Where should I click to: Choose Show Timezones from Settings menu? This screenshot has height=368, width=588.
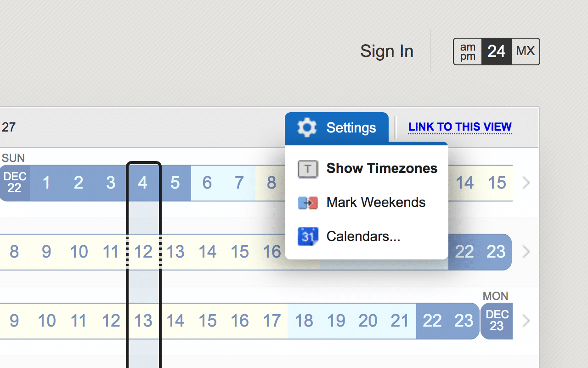tap(382, 168)
